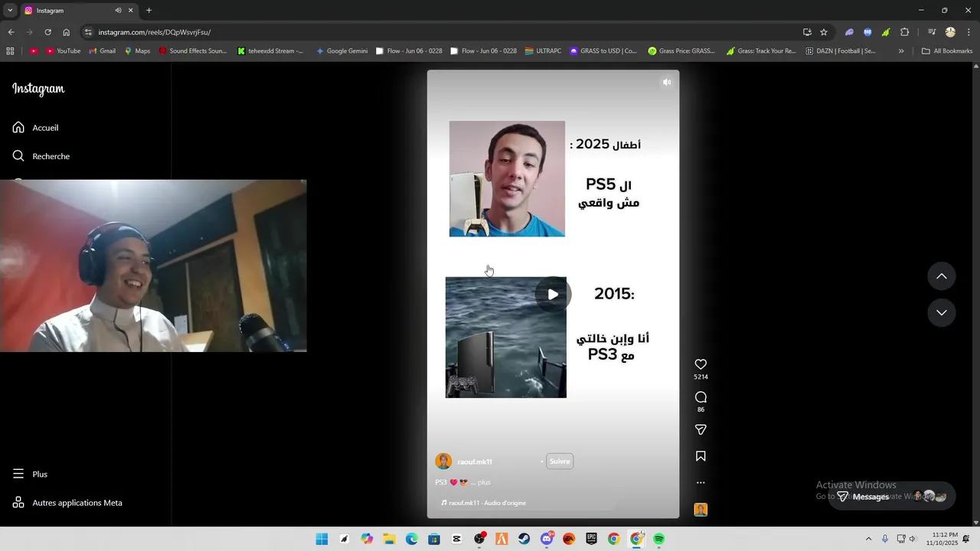The width and height of the screenshot is (980, 551).
Task: Open the clock showing 11:12 PM
Action: point(942,539)
